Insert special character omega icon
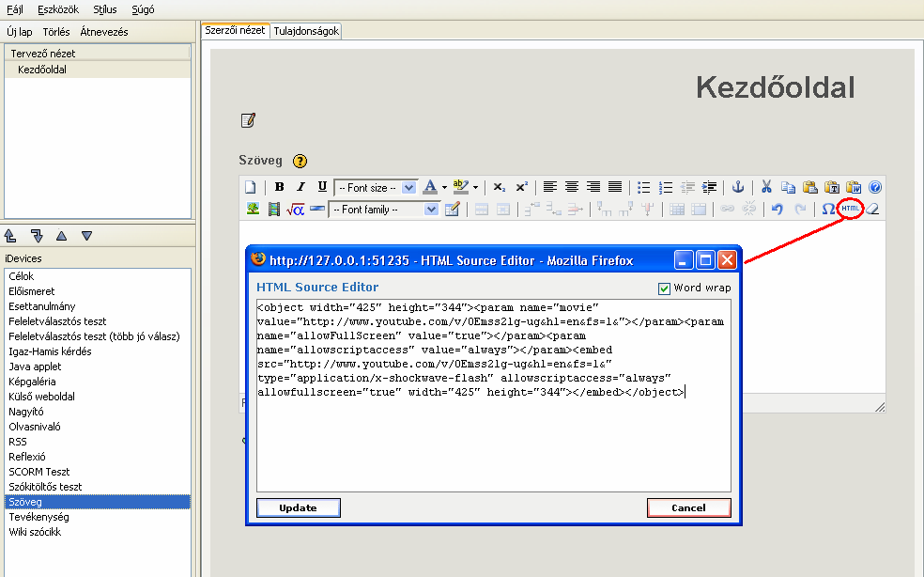924x577 pixels. pyautogui.click(x=828, y=209)
